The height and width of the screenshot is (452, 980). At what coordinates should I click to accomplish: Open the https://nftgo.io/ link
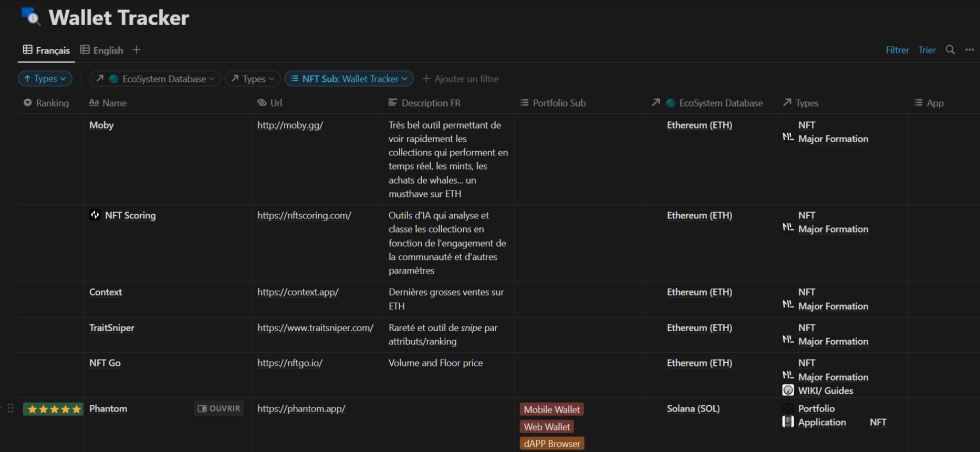coord(290,363)
